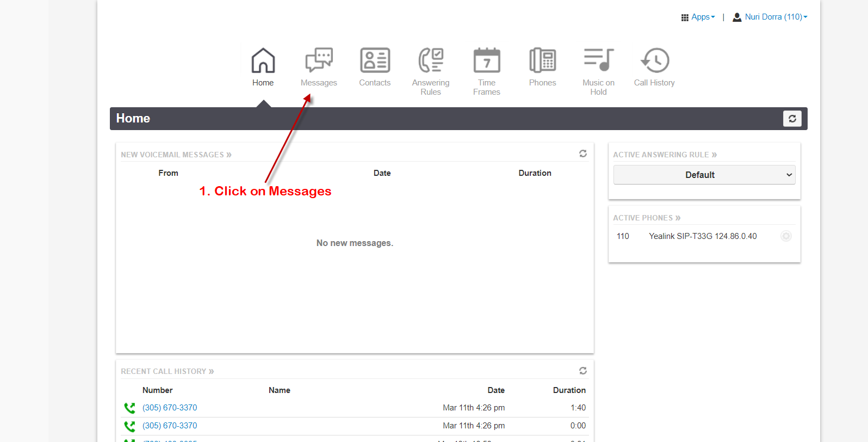
Task: Click call icon beside 0:00 duration call
Action: pyautogui.click(x=129, y=426)
